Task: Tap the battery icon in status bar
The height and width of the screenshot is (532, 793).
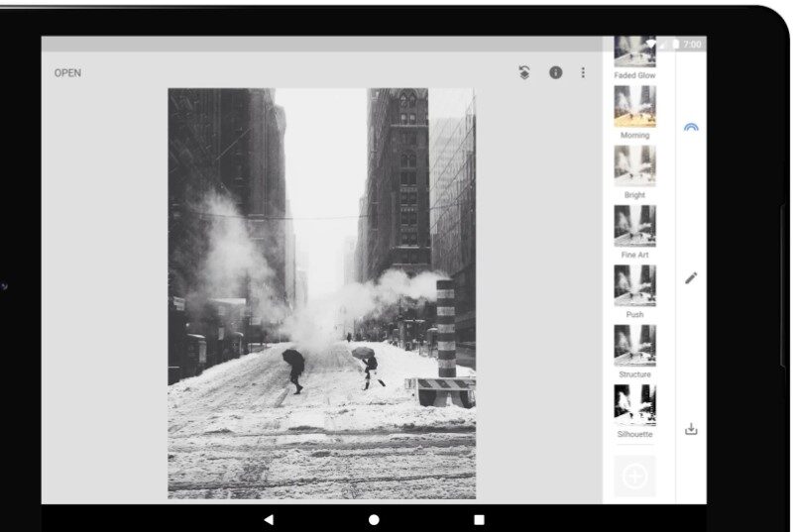Action: click(675, 45)
